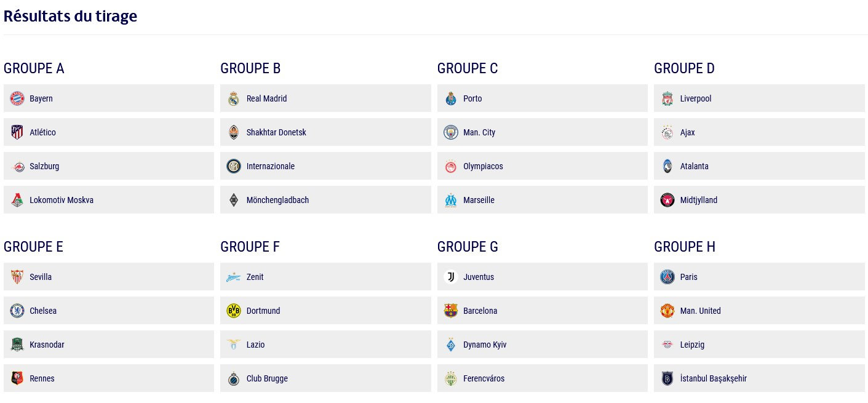Click the Juventus logo icon
The image size is (868, 403).
click(451, 277)
